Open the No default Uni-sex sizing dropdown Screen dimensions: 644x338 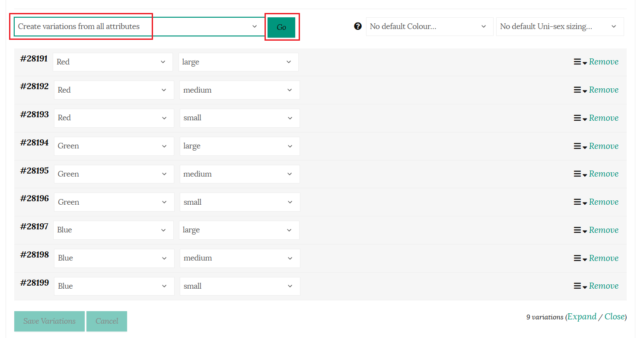tap(560, 26)
